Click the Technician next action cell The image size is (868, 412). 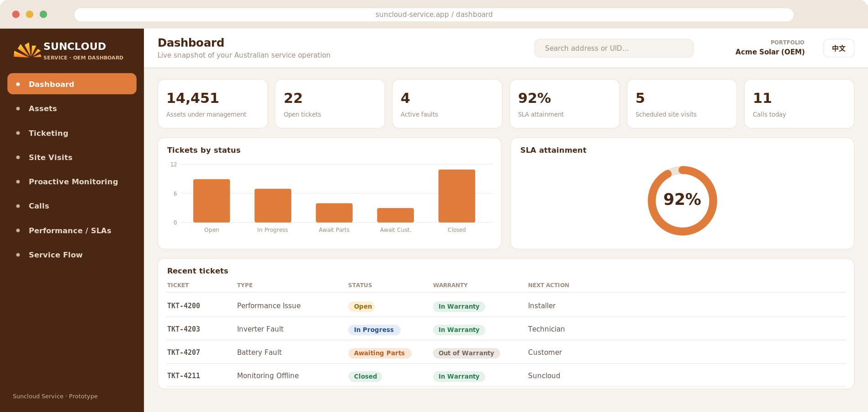(x=546, y=329)
